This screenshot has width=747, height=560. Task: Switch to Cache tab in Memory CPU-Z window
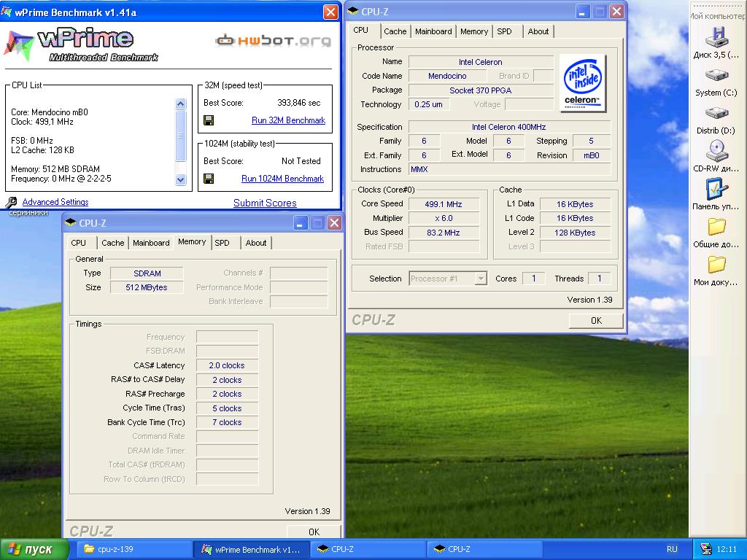pyautogui.click(x=113, y=243)
